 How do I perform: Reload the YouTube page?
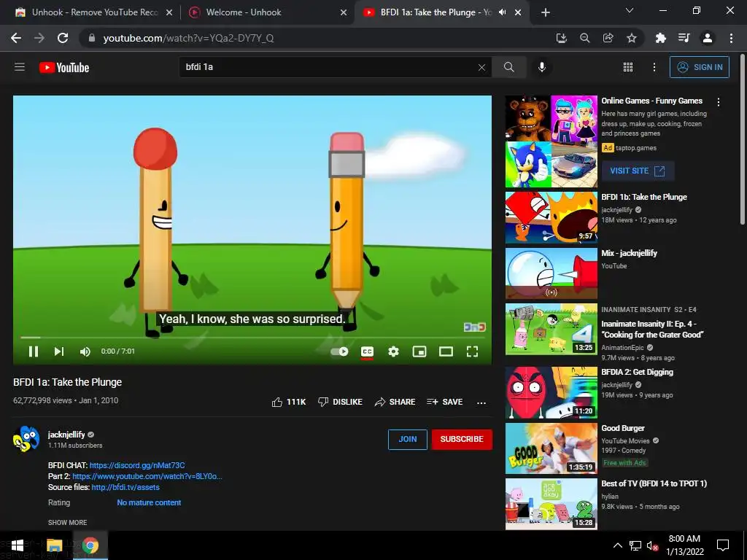coord(63,38)
